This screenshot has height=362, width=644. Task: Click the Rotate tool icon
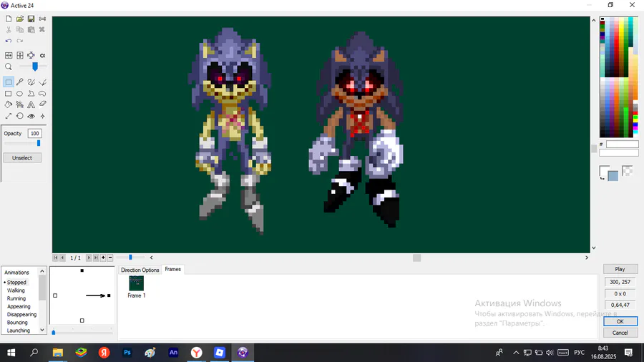coord(20,116)
